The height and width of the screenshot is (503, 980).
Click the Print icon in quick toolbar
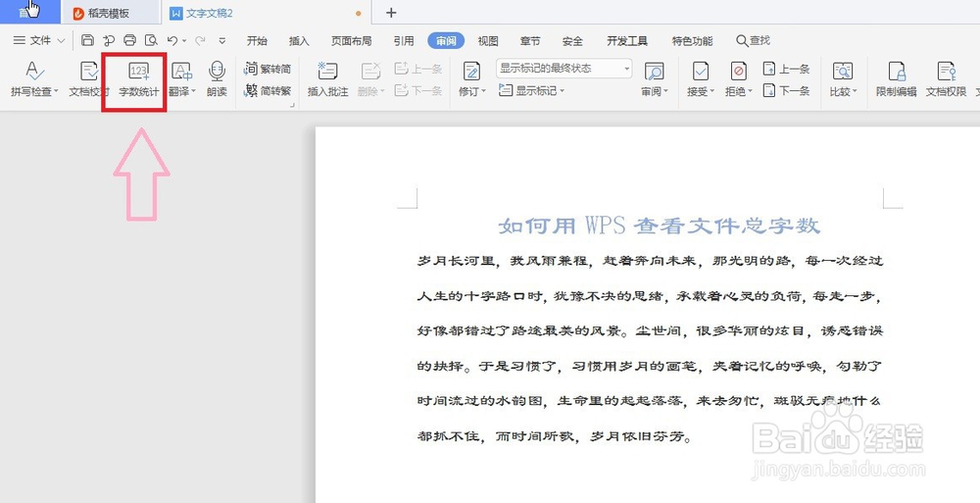pos(130,40)
